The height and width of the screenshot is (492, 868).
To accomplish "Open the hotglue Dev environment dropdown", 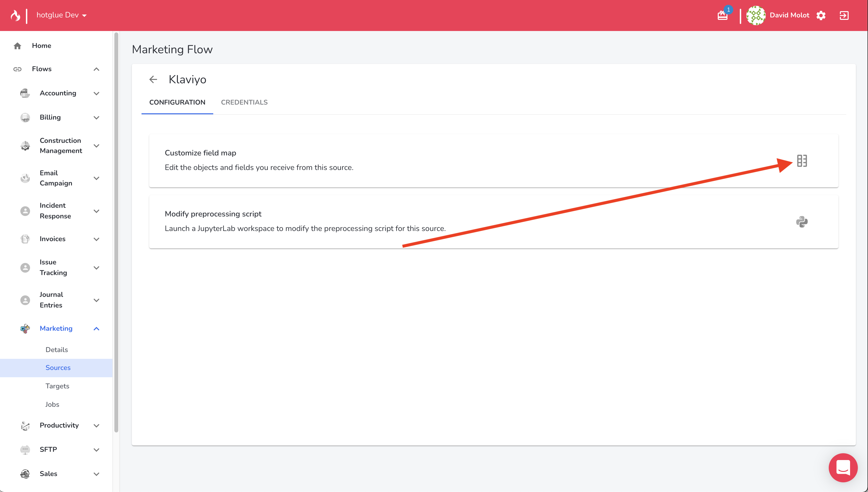I will click(x=61, y=15).
